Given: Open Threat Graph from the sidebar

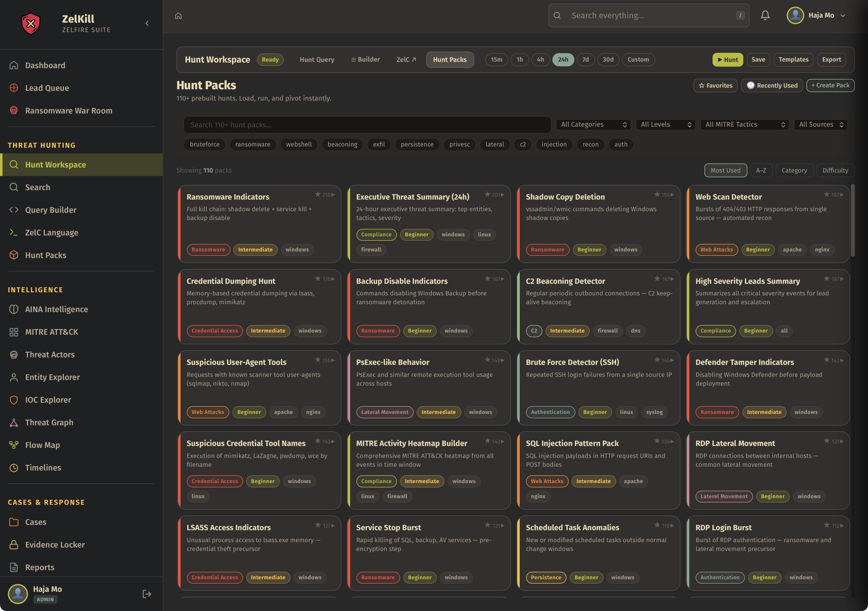Looking at the screenshot, I should pos(49,422).
